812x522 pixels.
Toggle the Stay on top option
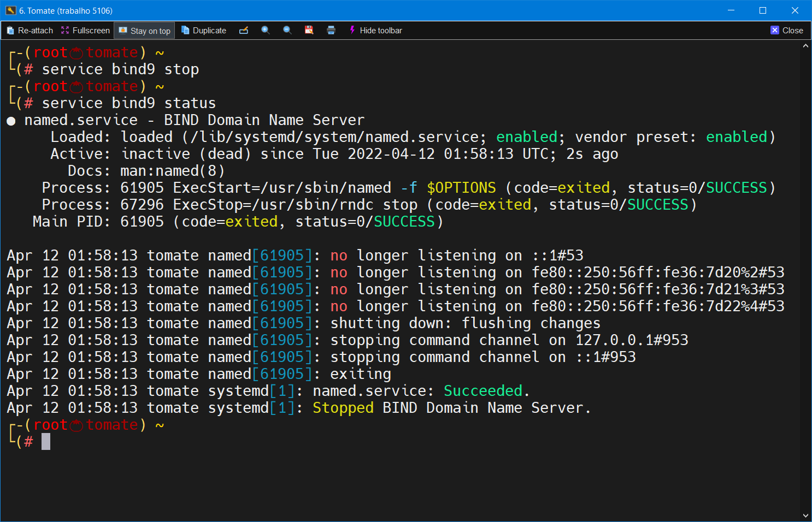coord(145,31)
